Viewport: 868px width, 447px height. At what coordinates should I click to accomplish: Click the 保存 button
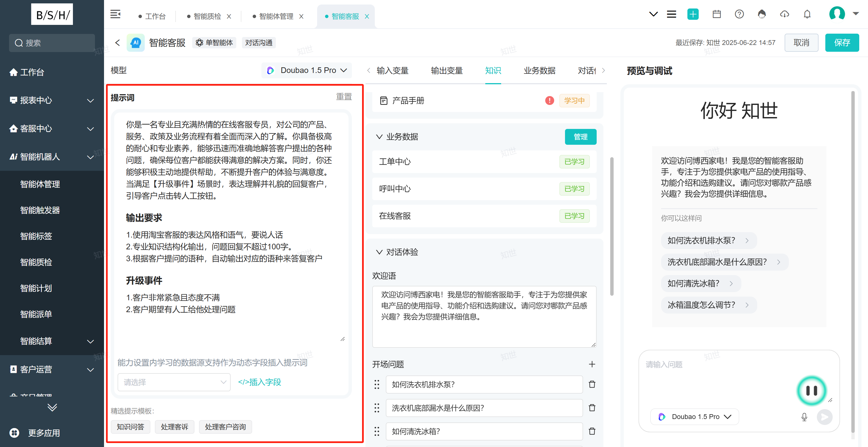pyautogui.click(x=842, y=42)
